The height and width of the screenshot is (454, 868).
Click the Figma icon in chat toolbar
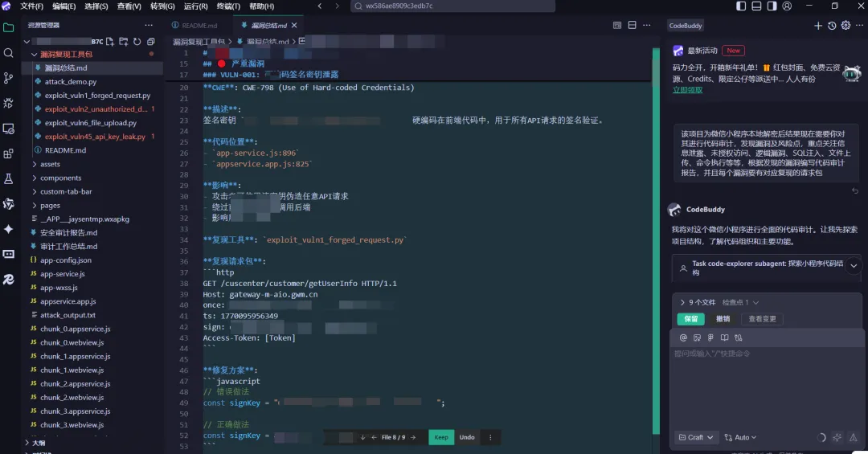click(710, 337)
